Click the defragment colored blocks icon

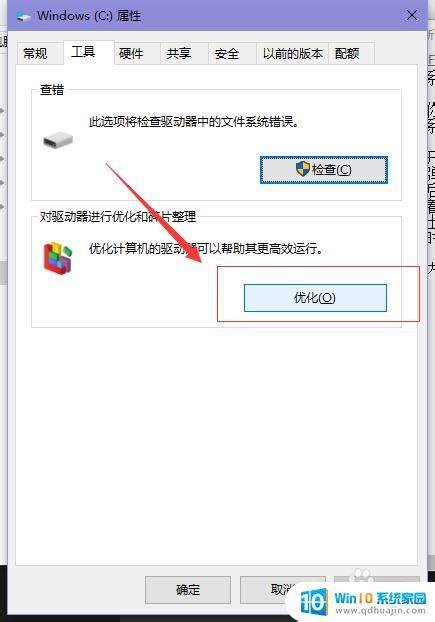(59, 258)
